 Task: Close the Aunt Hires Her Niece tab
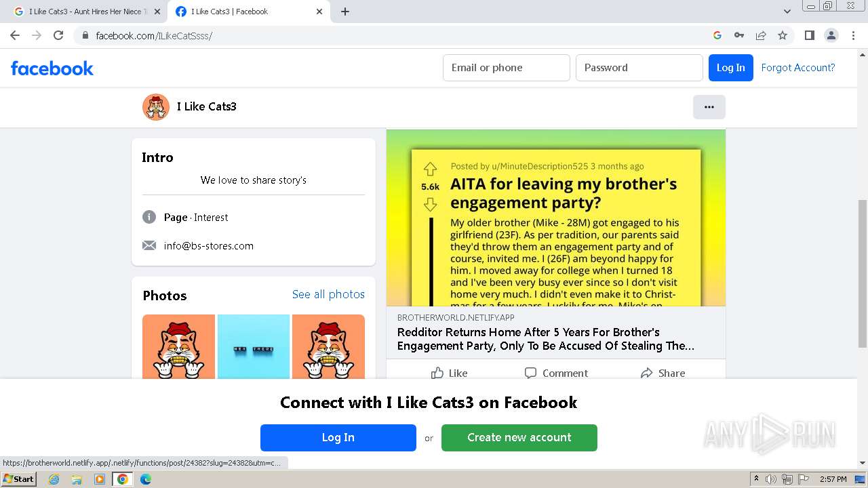click(x=157, y=12)
